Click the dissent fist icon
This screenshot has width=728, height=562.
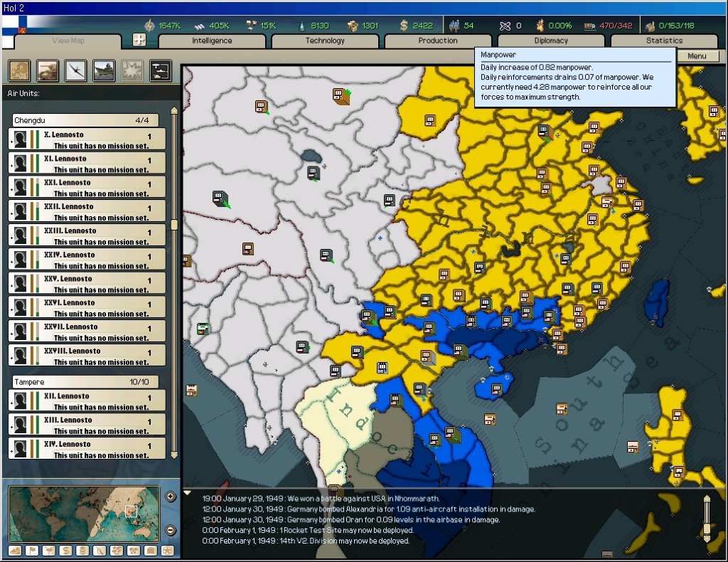pyautogui.click(x=540, y=26)
